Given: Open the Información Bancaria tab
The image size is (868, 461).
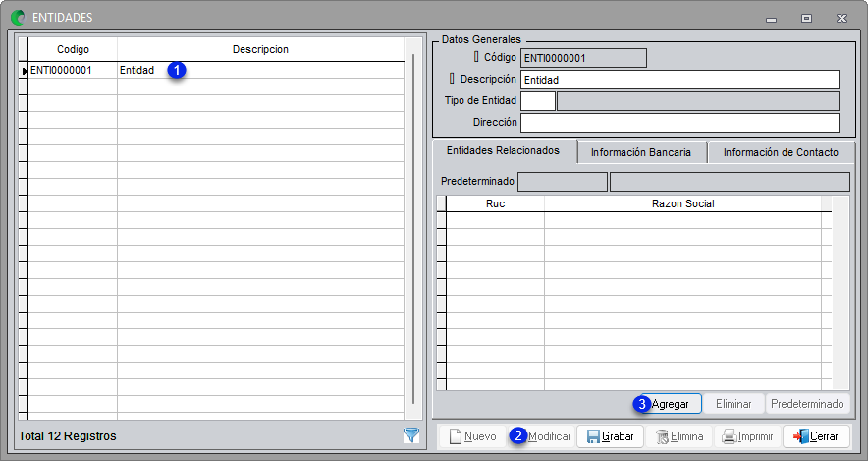Looking at the screenshot, I should (x=641, y=152).
